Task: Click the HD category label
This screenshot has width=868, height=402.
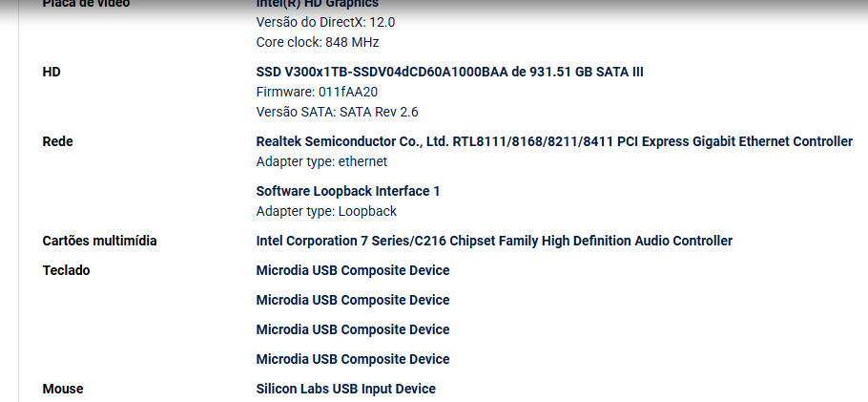Action: 52,72
